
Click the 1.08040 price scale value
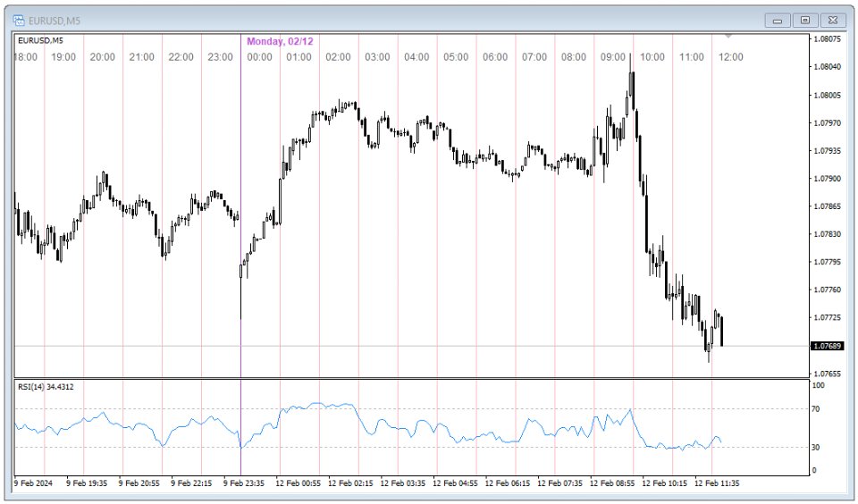(x=824, y=67)
